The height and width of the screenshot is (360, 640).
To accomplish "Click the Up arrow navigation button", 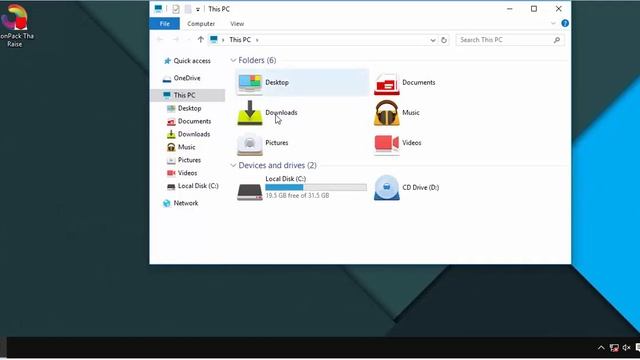I will [200, 40].
